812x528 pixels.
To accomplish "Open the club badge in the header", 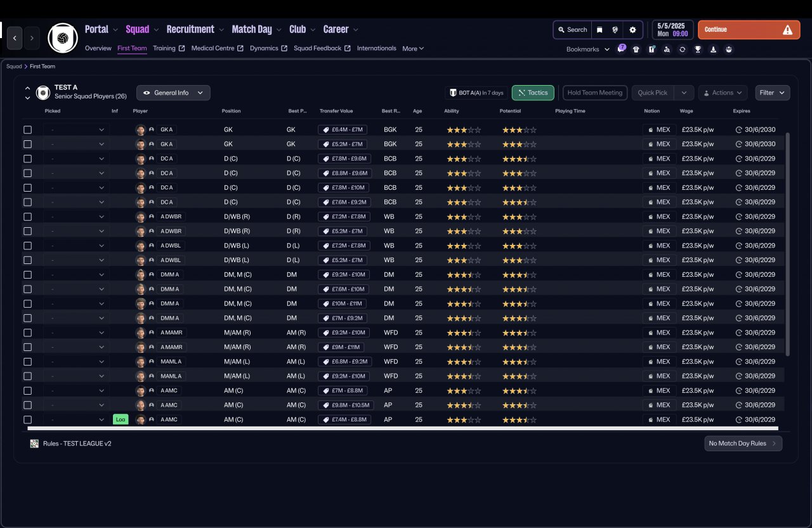I will click(63, 38).
